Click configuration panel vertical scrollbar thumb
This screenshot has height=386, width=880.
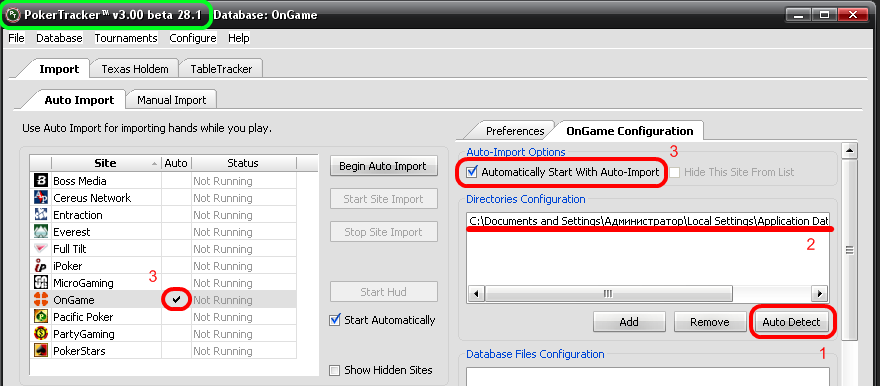tap(850, 249)
